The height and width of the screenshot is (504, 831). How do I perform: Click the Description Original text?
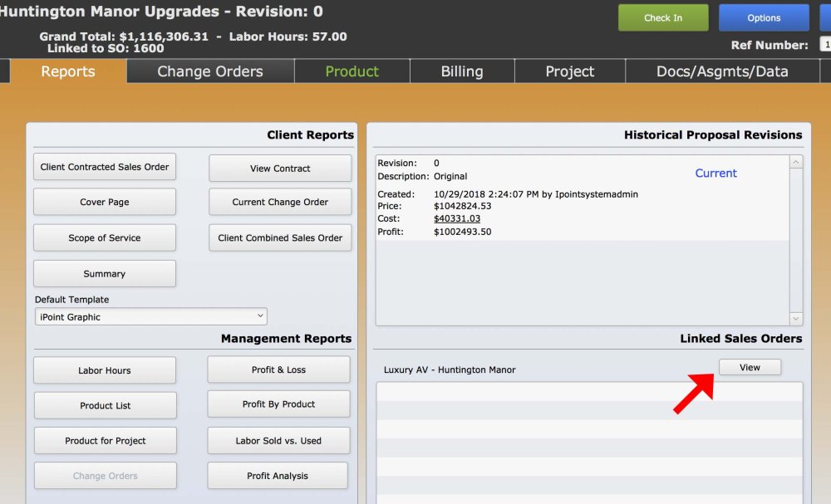pos(422,176)
